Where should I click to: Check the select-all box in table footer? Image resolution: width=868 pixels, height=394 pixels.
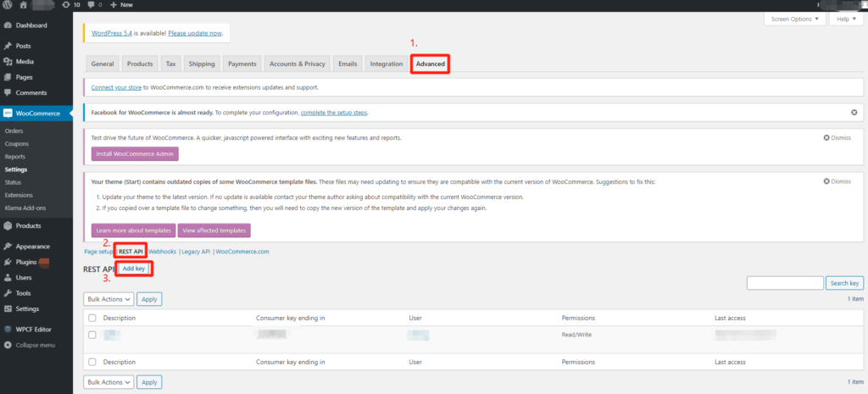pos(92,362)
